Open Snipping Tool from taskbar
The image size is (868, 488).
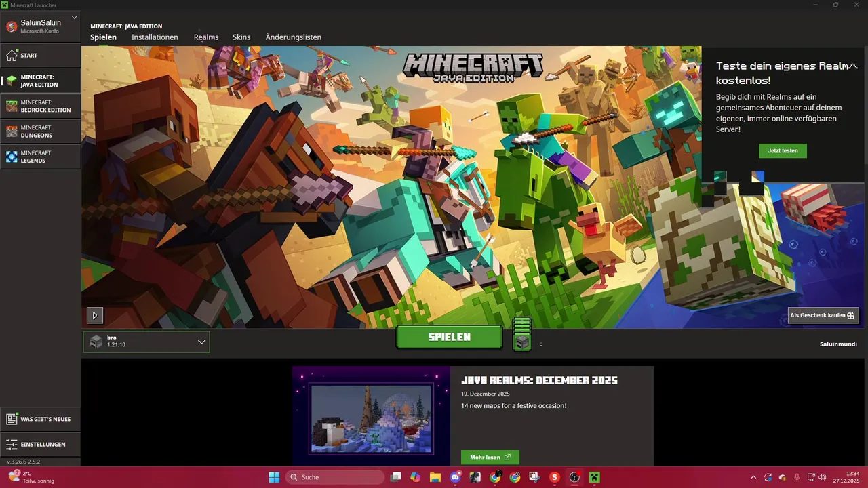pos(535,477)
